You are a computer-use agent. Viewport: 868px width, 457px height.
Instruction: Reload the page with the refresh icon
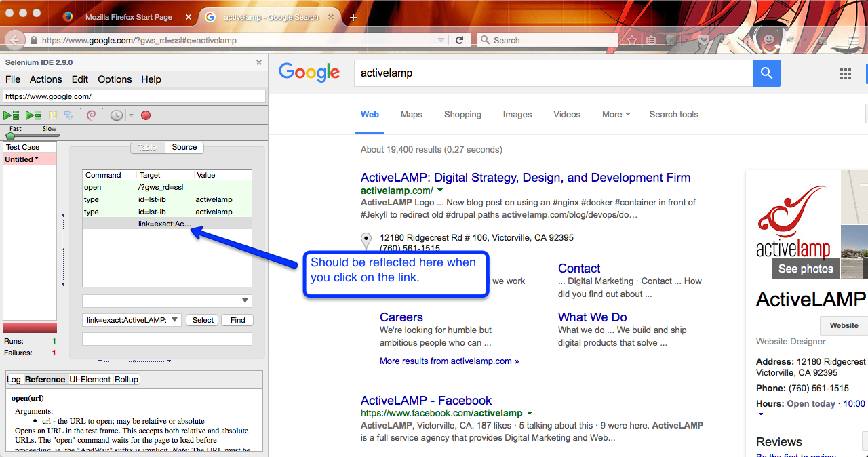[x=459, y=40]
